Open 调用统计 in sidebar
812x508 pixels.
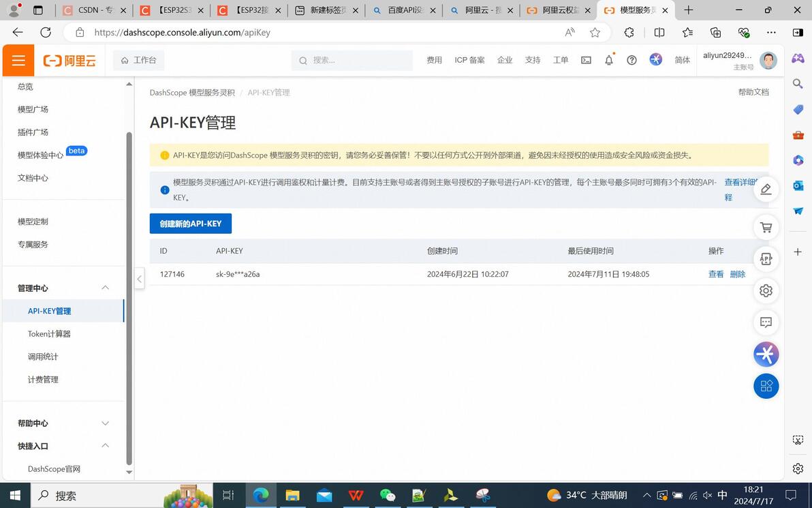(43, 357)
